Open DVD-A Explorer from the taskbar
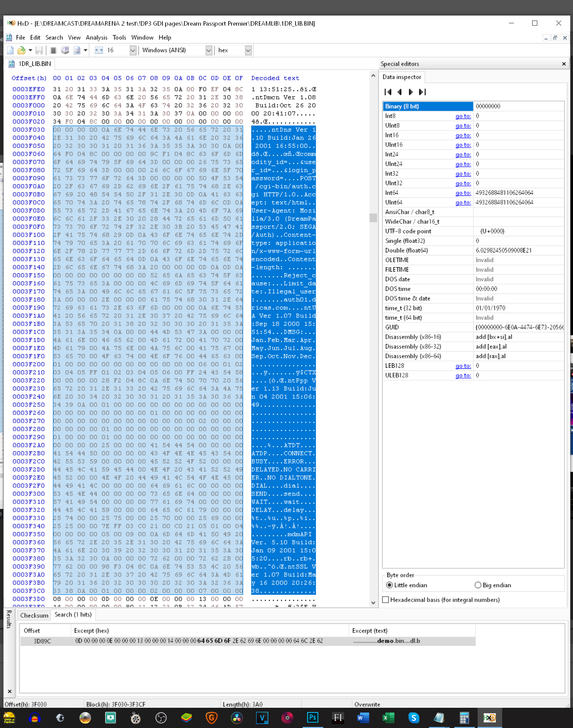This screenshot has height=728, width=573. click(9, 718)
